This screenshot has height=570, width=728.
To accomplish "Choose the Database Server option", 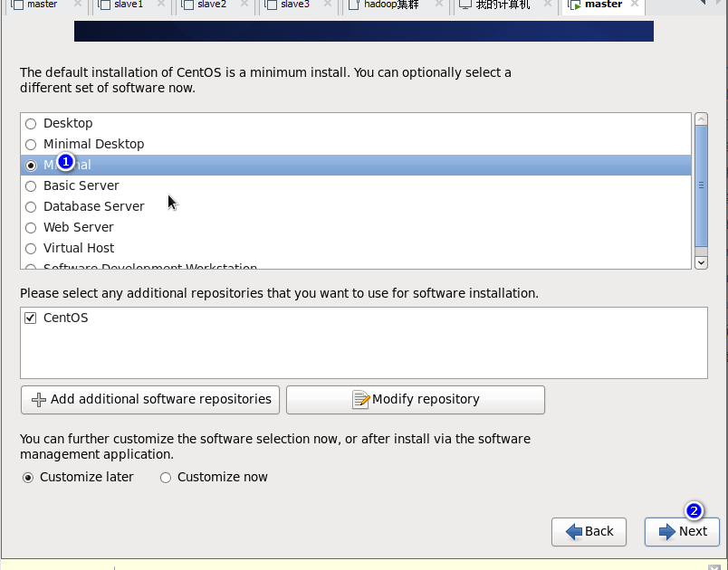I will (31, 207).
